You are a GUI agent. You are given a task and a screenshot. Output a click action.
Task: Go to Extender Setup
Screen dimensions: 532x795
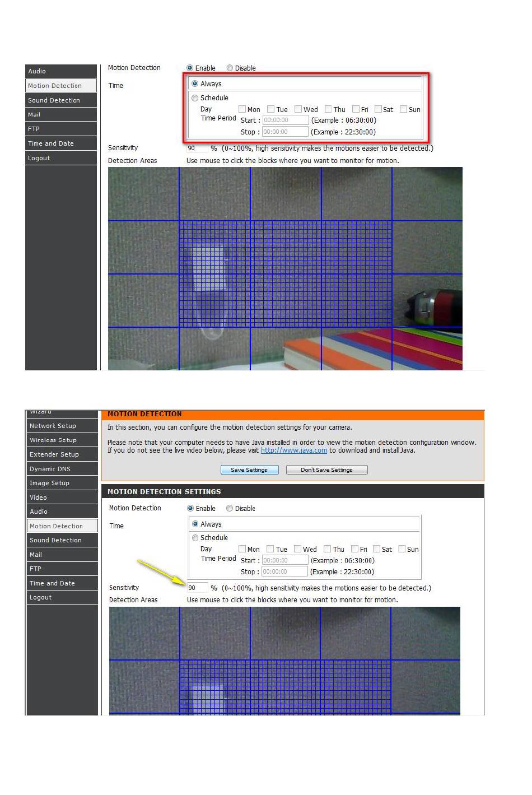(62, 454)
